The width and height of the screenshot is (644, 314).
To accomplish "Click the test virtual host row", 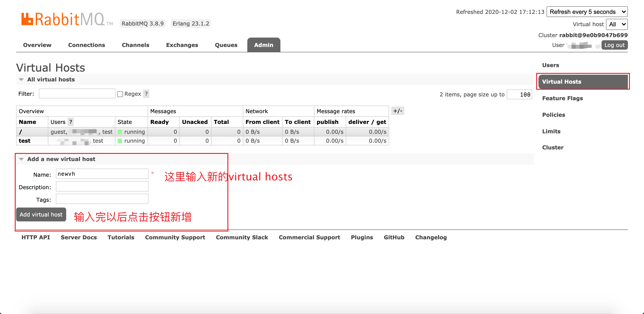I will pos(24,140).
